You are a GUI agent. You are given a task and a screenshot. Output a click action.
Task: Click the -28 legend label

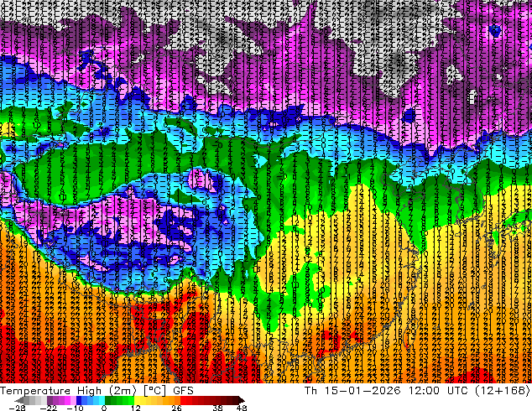pyautogui.click(x=17, y=408)
